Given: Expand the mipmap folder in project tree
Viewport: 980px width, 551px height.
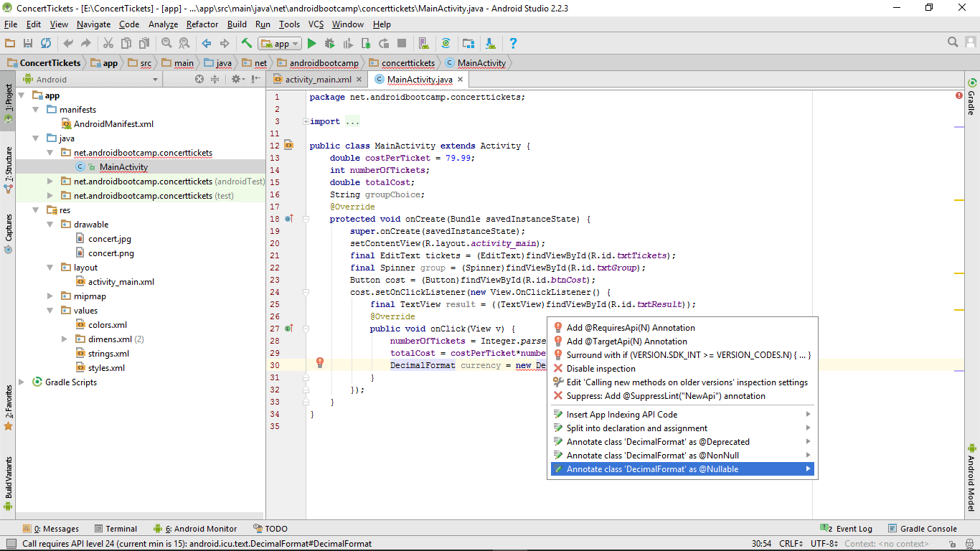Looking at the screenshot, I should [x=50, y=296].
